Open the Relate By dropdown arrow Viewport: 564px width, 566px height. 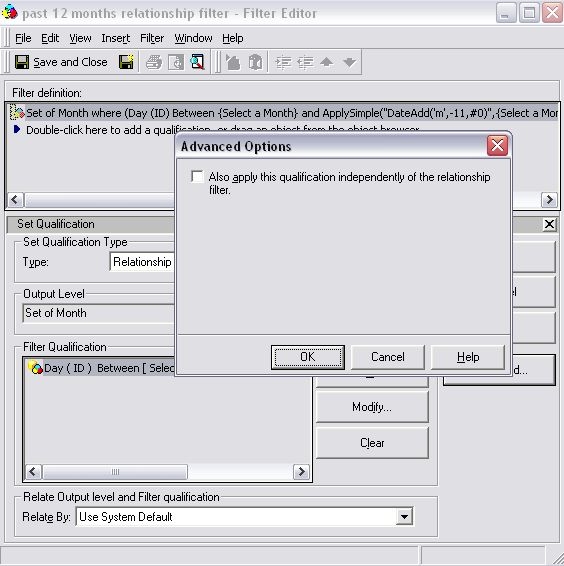(x=404, y=517)
